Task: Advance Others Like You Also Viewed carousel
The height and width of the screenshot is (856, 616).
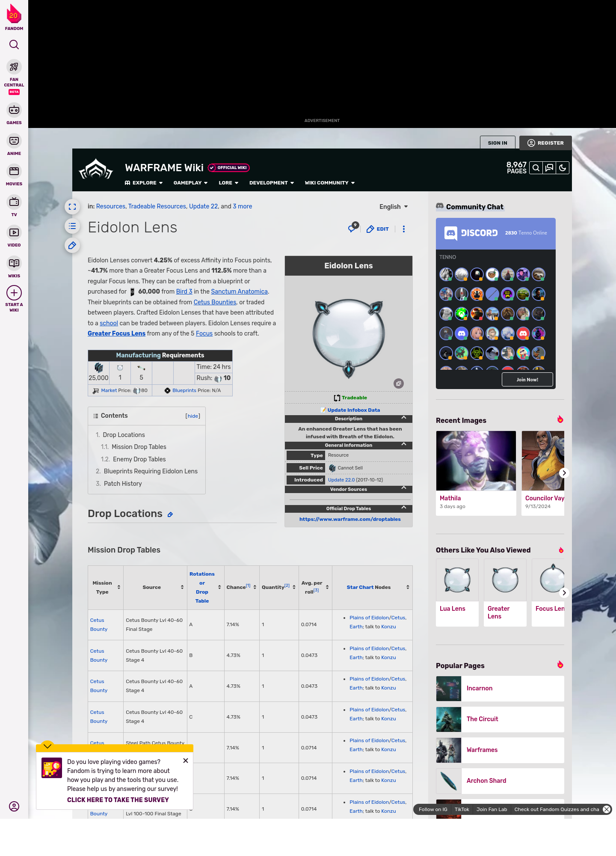Action: click(564, 593)
